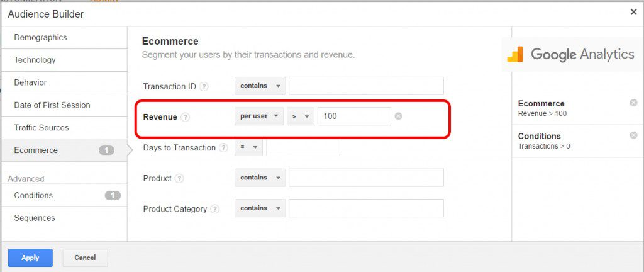Click the help icon beside Transaction ID
This screenshot has height=272, width=644.
click(204, 87)
